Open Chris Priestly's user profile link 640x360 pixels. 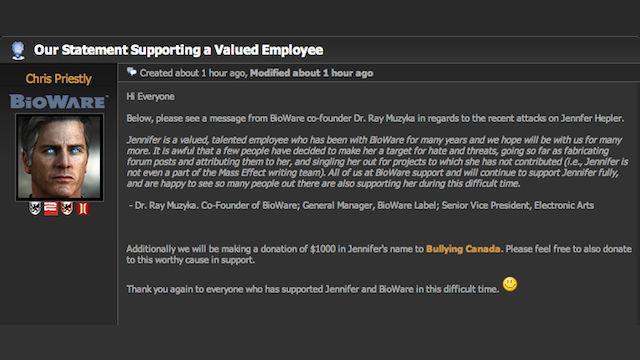[58, 79]
